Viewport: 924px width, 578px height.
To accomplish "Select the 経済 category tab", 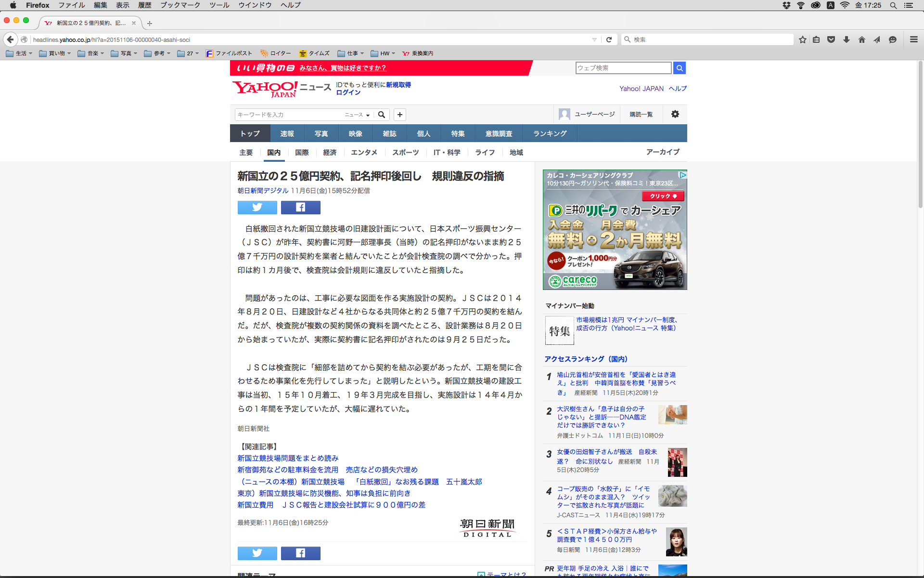I will pyautogui.click(x=330, y=152).
